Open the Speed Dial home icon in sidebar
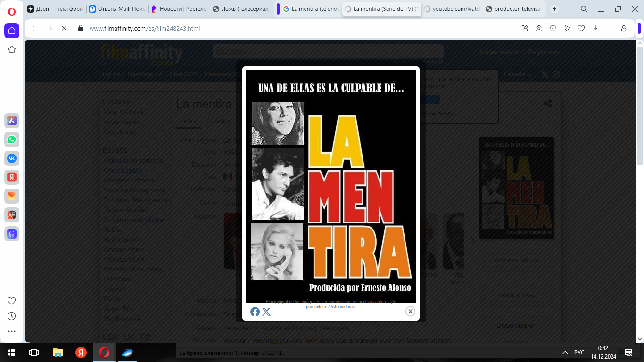Screen dimensions: 644x362 (12, 31)
